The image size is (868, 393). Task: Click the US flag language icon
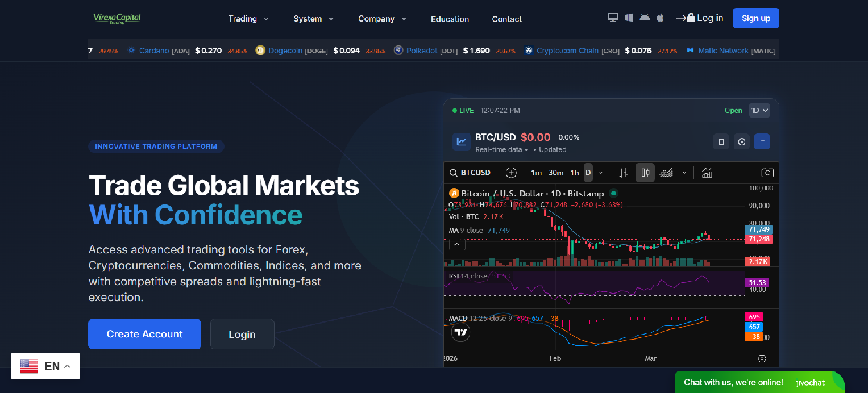pyautogui.click(x=29, y=366)
